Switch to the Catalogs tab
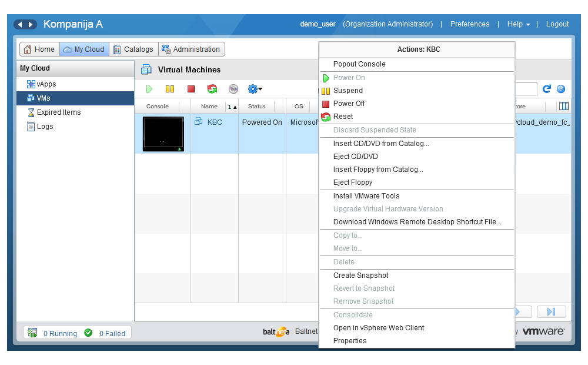Screen dimensions: 588x365 tap(133, 49)
